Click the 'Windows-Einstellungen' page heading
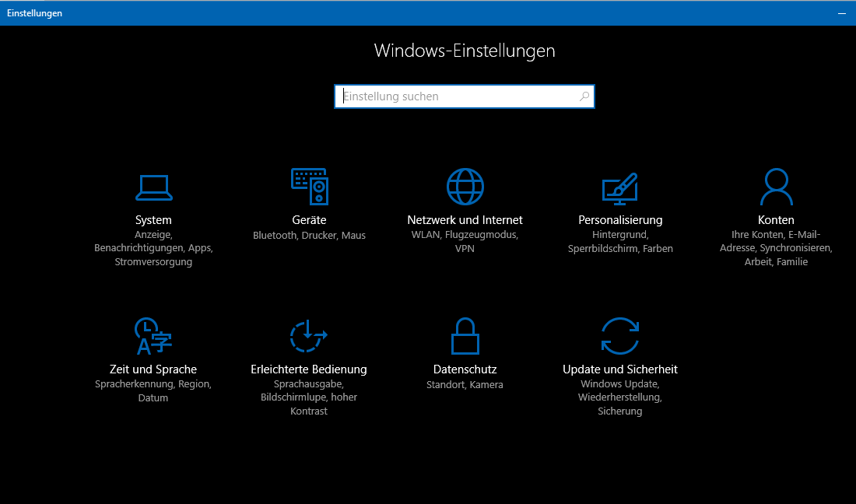856x504 pixels. coord(465,51)
